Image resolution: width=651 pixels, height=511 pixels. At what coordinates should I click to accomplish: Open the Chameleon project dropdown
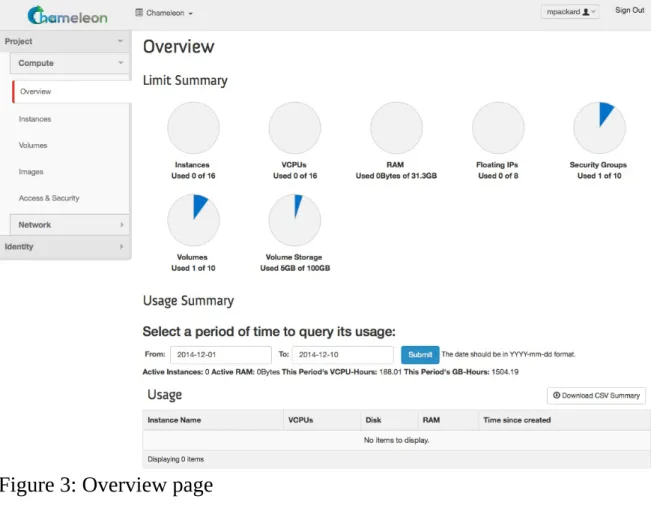[x=164, y=13]
